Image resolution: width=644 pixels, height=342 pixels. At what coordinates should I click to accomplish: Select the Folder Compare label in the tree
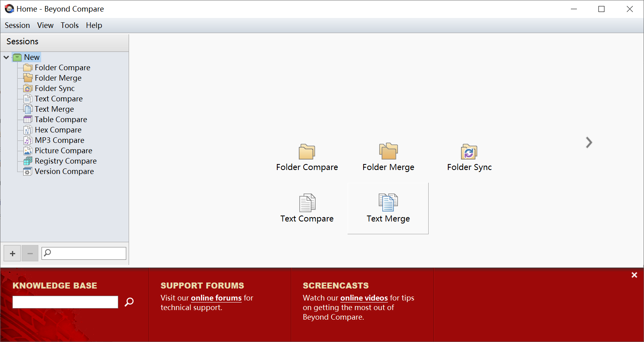(62, 67)
